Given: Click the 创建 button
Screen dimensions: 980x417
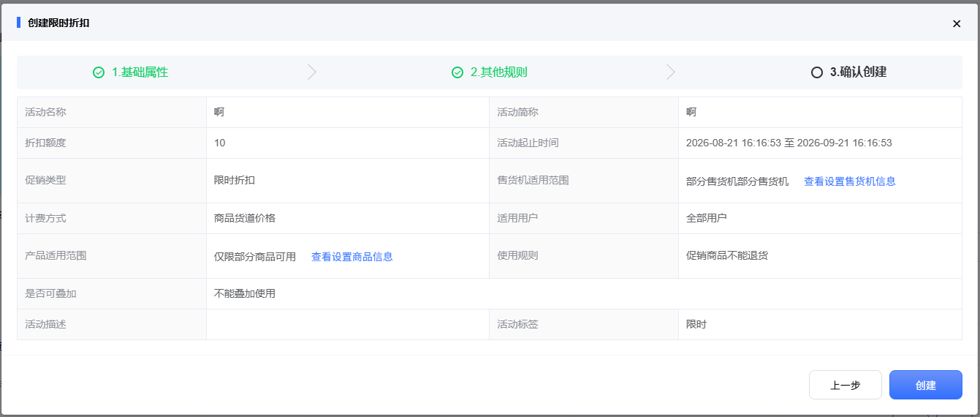Looking at the screenshot, I should tap(925, 385).
